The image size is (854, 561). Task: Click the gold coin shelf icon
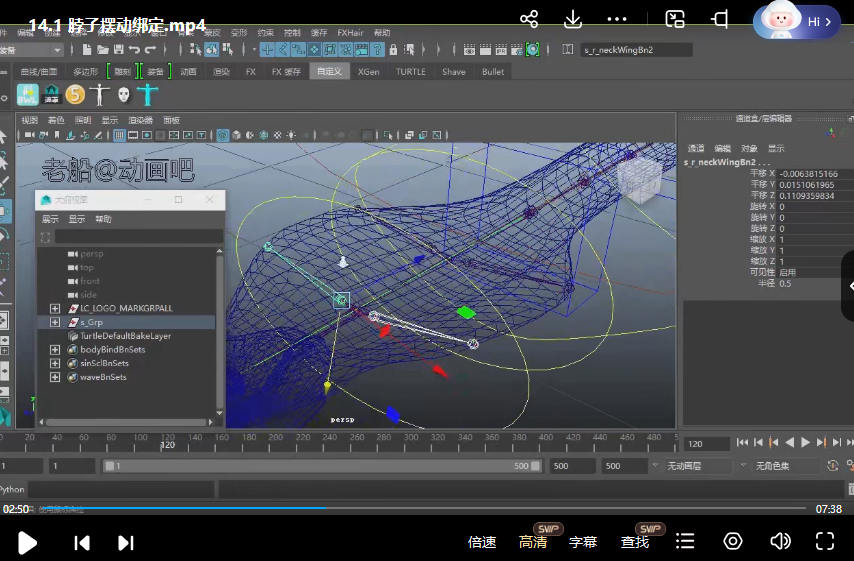tap(75, 94)
